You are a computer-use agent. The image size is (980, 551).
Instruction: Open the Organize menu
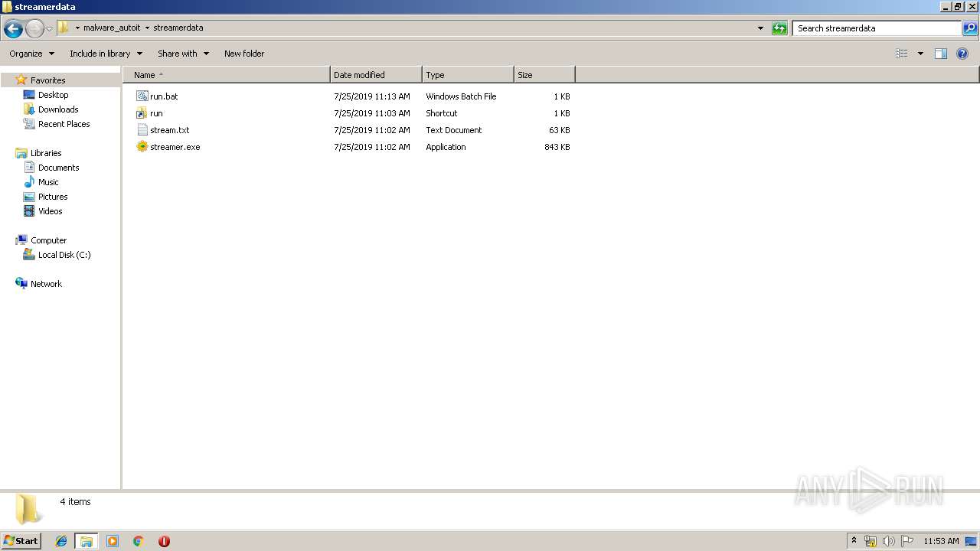(31, 54)
